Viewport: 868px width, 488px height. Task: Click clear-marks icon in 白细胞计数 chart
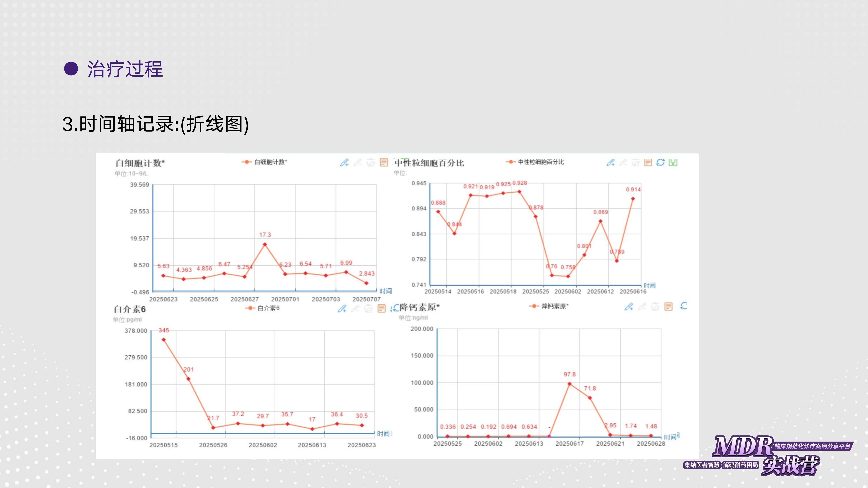371,163
